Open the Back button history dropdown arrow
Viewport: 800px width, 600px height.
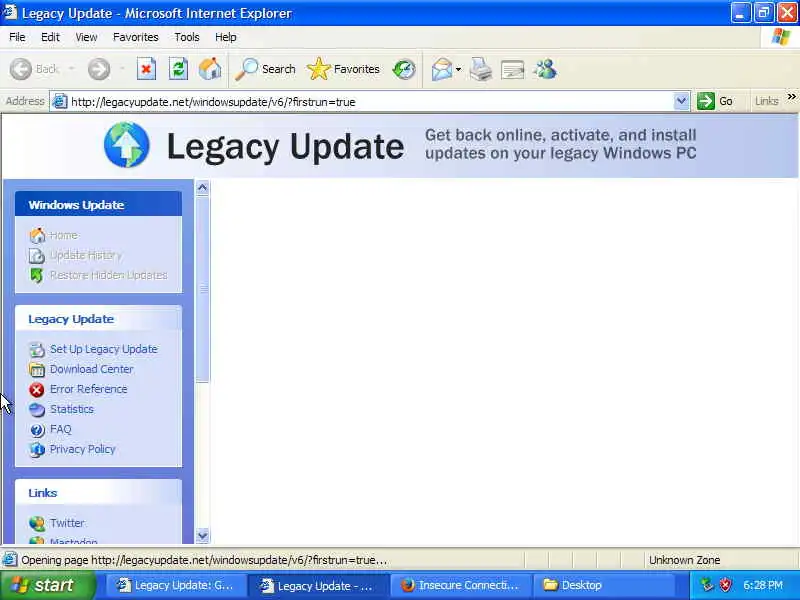72,69
